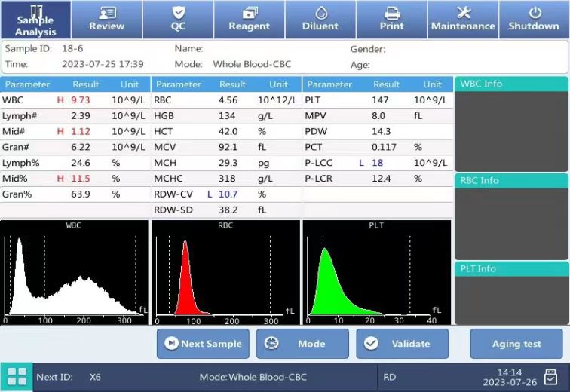Open the Sample Analysis tab

35,20
